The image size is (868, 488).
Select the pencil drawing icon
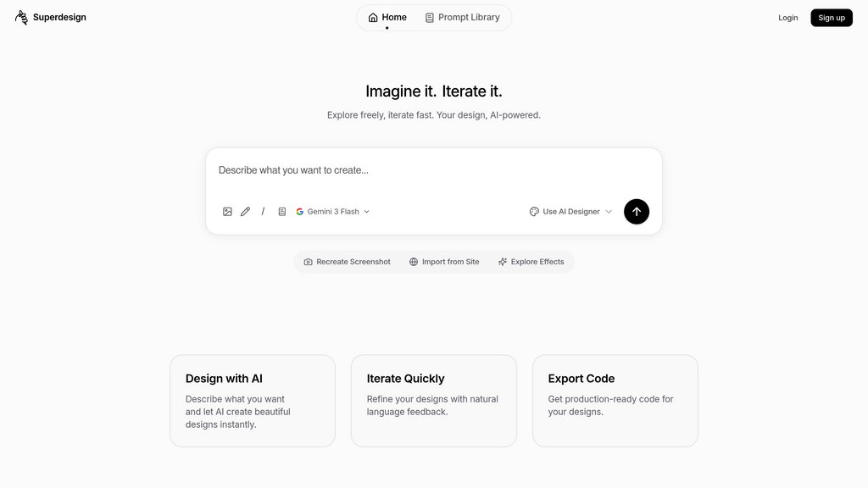pyautogui.click(x=245, y=211)
